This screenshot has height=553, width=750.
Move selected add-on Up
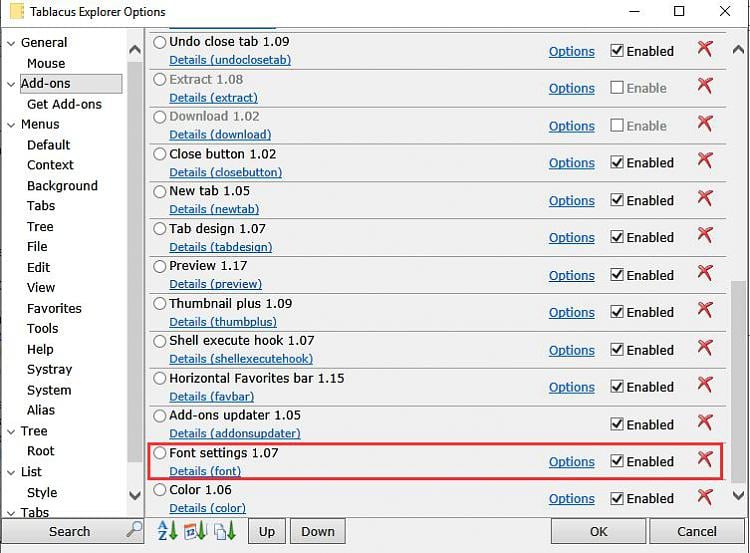click(266, 531)
